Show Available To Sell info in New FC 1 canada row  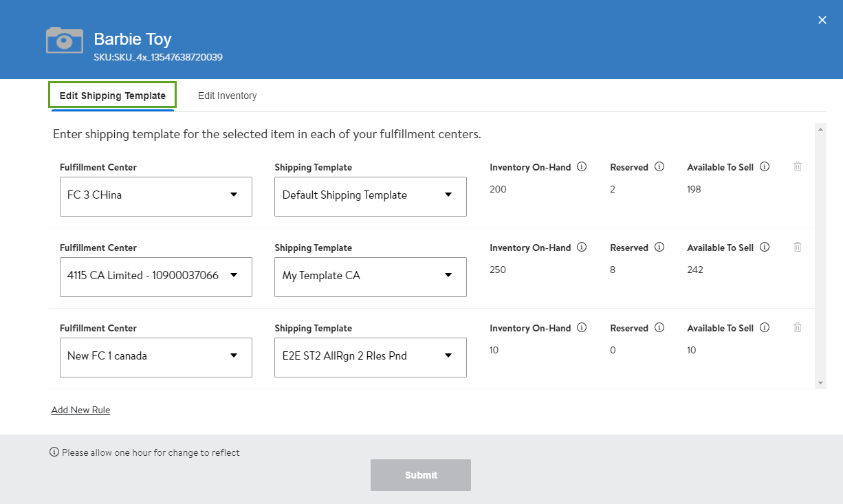pyautogui.click(x=765, y=327)
